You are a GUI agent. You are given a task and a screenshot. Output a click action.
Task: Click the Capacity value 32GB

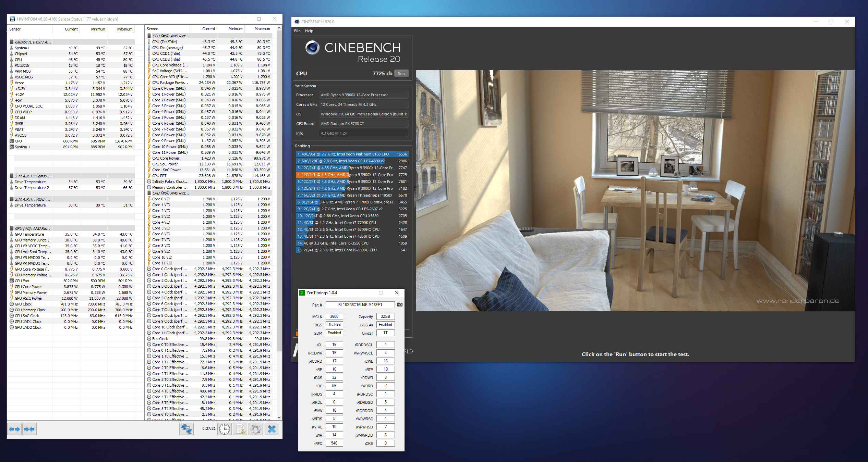[x=385, y=316]
